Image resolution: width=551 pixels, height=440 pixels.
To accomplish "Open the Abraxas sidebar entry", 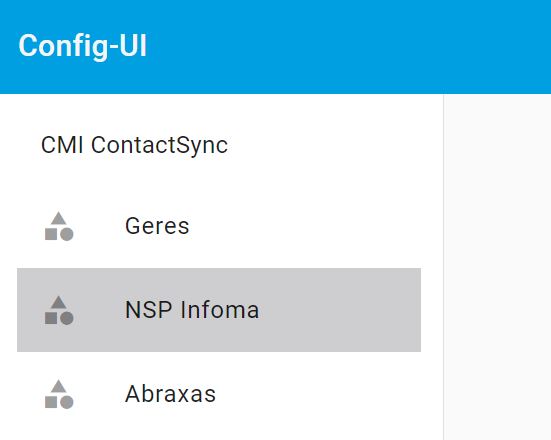I will tap(219, 394).
